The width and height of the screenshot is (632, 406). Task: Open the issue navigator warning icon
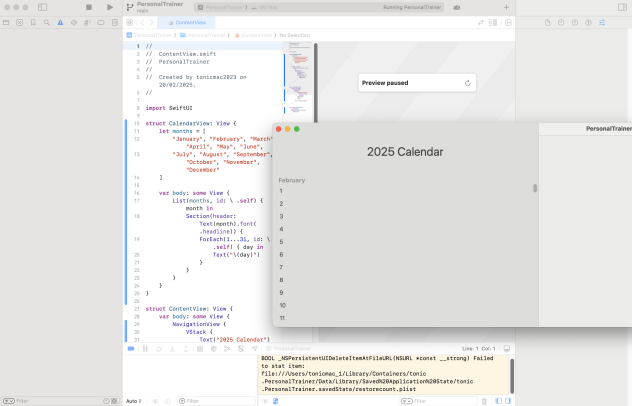coord(59,21)
